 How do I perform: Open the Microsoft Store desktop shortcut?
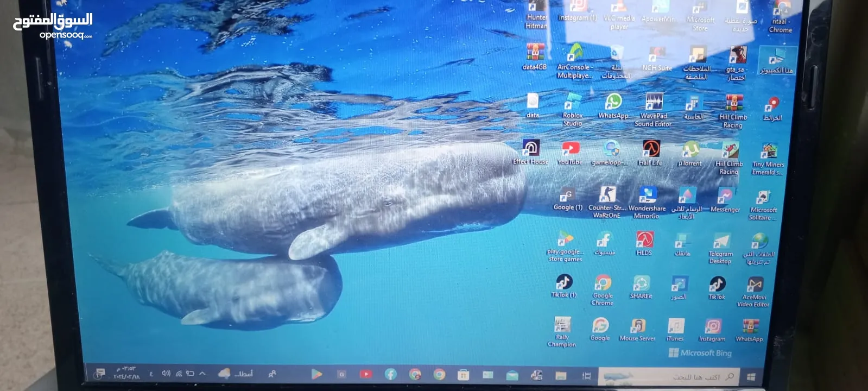point(700,16)
